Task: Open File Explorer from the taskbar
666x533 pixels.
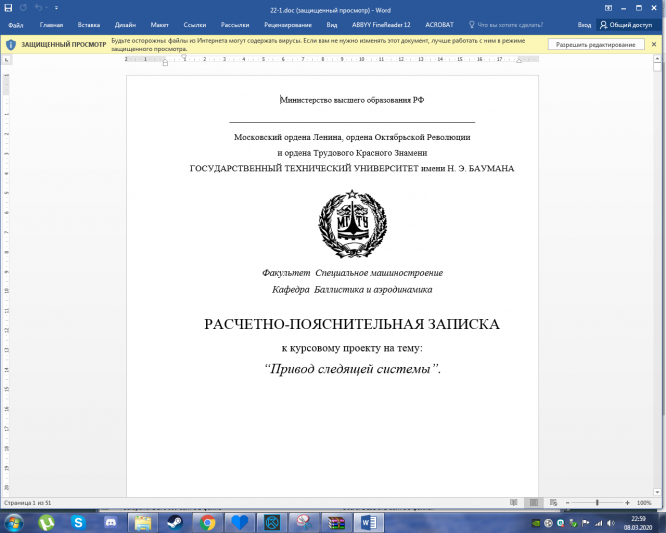Action: click(143, 523)
